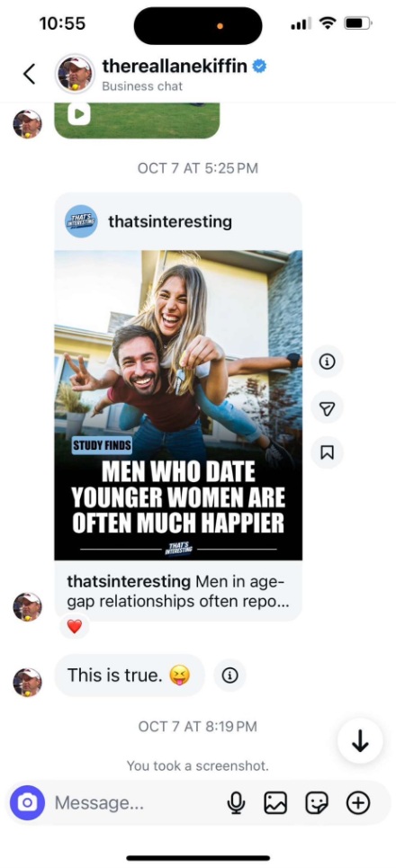The image size is (396, 868).
Task: Tap the 'This is true.' message bubble
Action: tap(129, 676)
